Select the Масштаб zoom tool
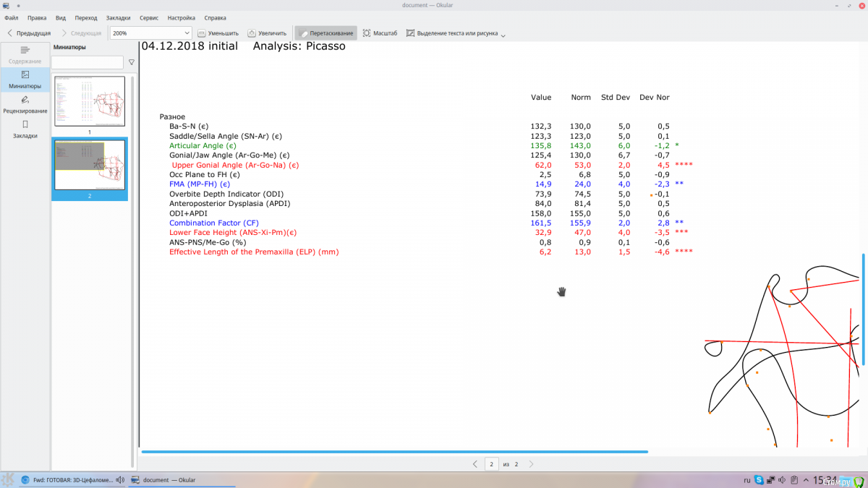This screenshot has width=868, height=488. (x=380, y=33)
